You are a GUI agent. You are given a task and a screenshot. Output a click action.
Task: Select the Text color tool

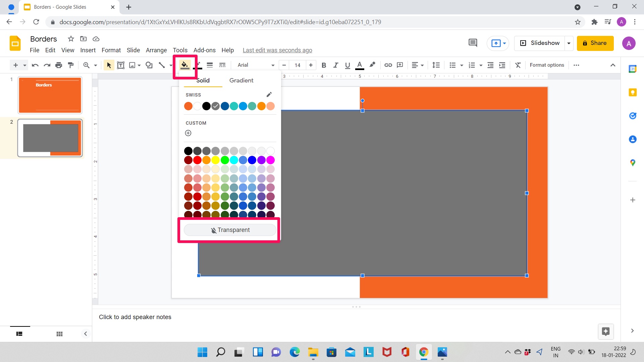click(360, 65)
